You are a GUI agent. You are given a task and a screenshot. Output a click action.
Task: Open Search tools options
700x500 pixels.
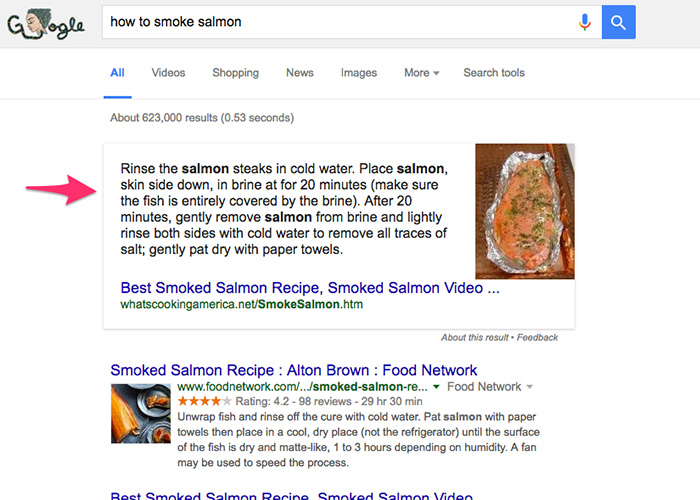click(494, 73)
